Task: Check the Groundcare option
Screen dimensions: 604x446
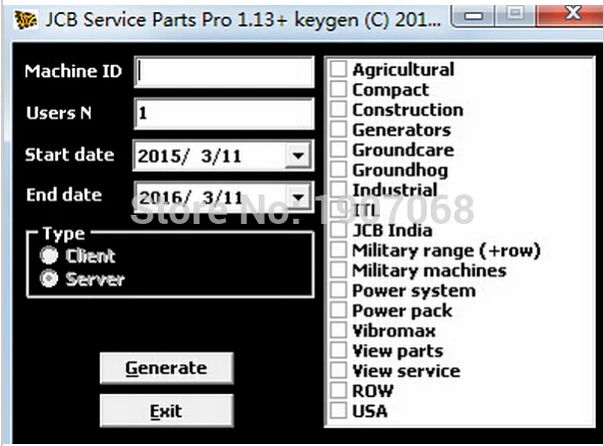Action: [x=339, y=149]
